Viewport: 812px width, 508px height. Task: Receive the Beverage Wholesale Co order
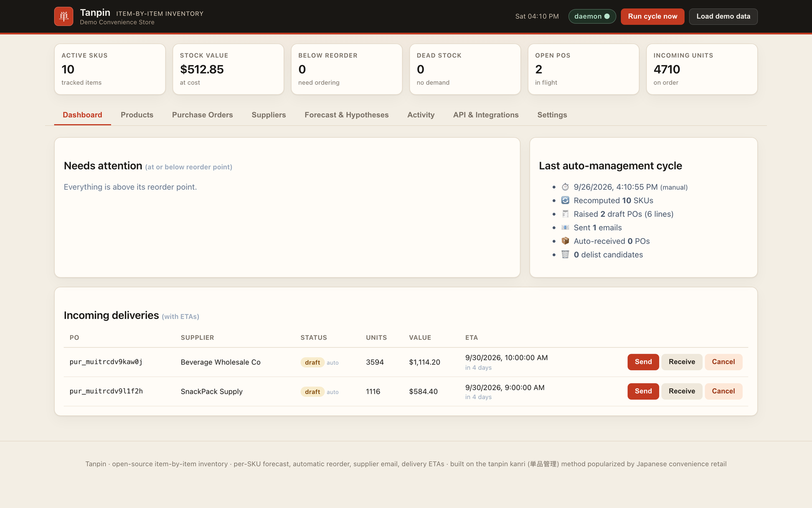[682, 362]
